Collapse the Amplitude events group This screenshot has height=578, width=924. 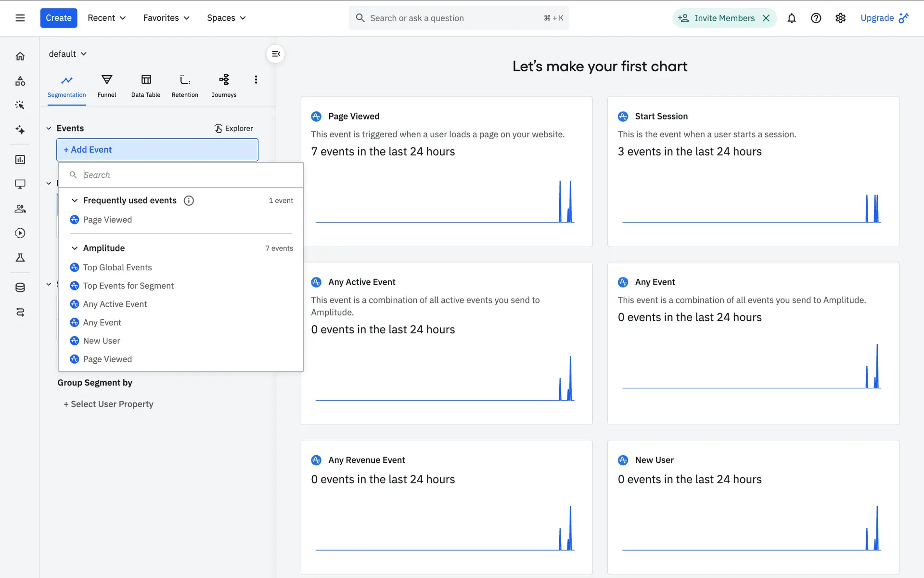(75, 248)
